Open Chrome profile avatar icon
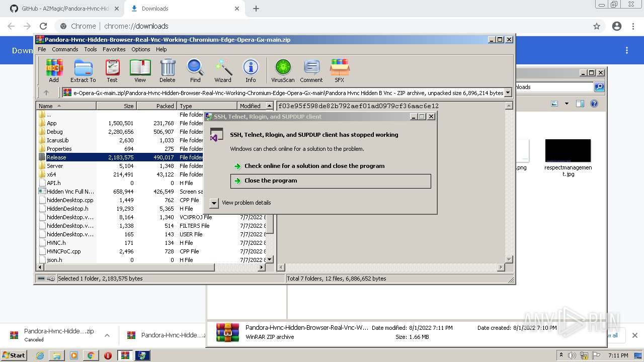The image size is (644, 362). pyautogui.click(x=617, y=26)
